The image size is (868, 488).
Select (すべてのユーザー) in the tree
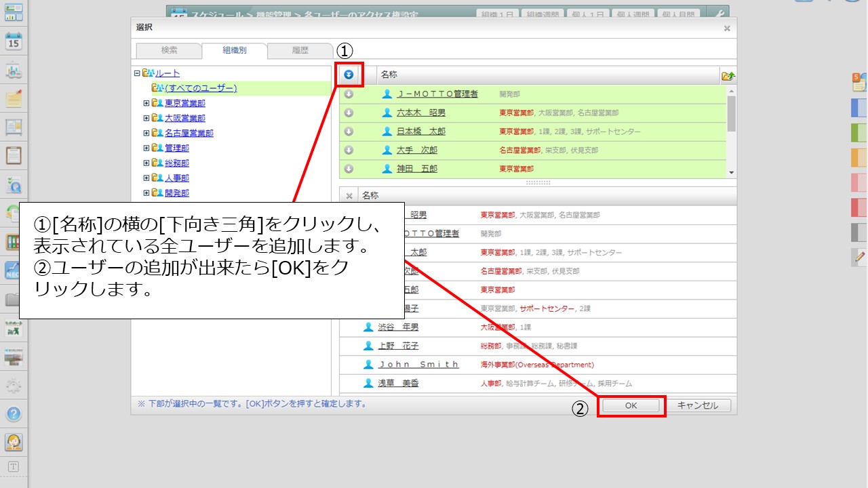point(200,88)
